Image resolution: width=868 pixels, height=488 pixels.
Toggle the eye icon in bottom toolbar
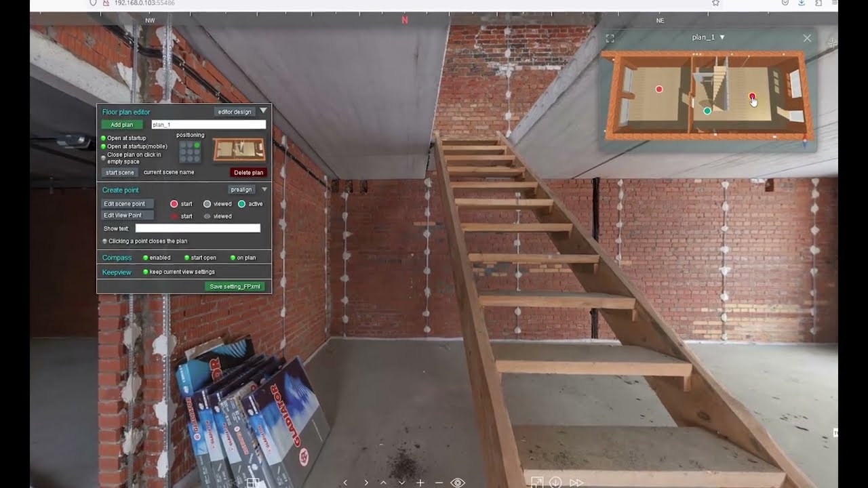[x=458, y=483]
